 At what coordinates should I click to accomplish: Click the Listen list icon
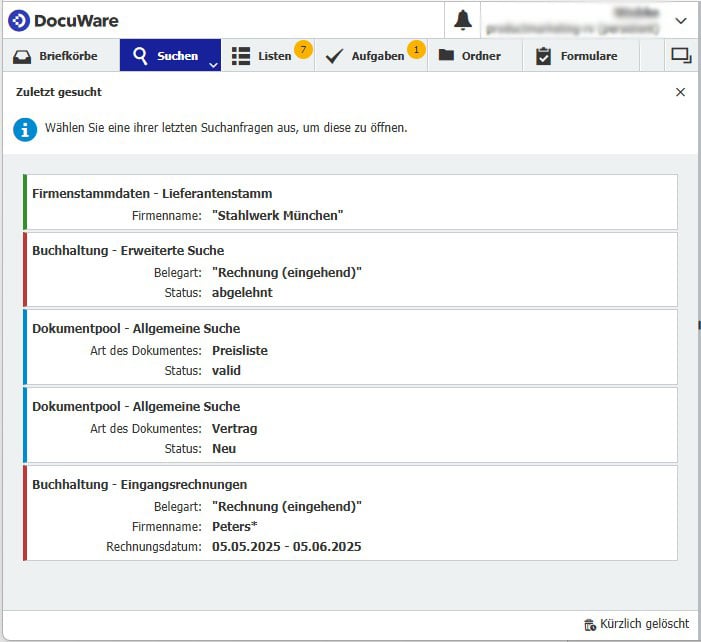point(241,56)
